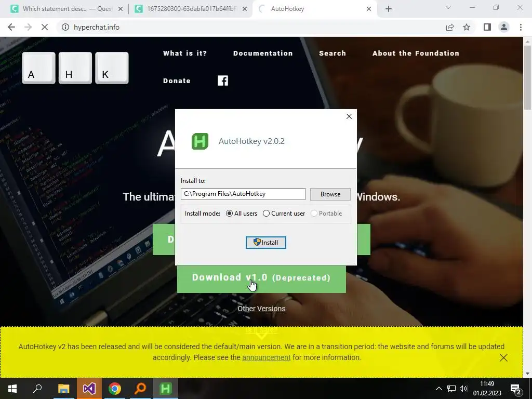
Task: Open the site info icon beside hyperchat.info
Action: (65, 27)
